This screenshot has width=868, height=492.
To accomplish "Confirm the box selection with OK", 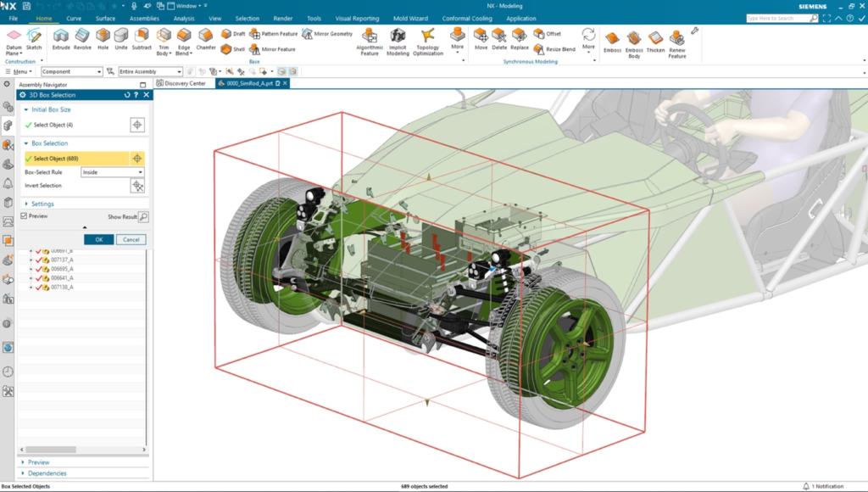I will 98,240.
